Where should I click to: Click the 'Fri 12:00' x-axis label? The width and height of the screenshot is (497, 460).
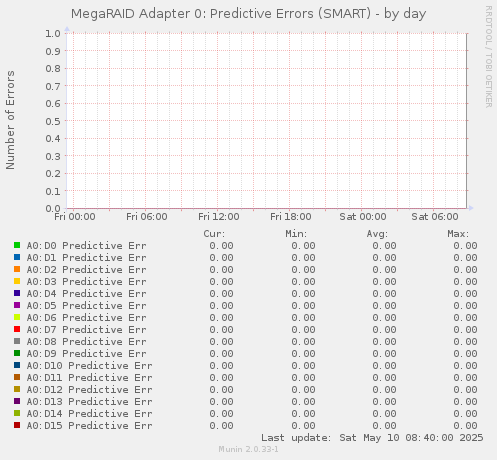tap(219, 217)
